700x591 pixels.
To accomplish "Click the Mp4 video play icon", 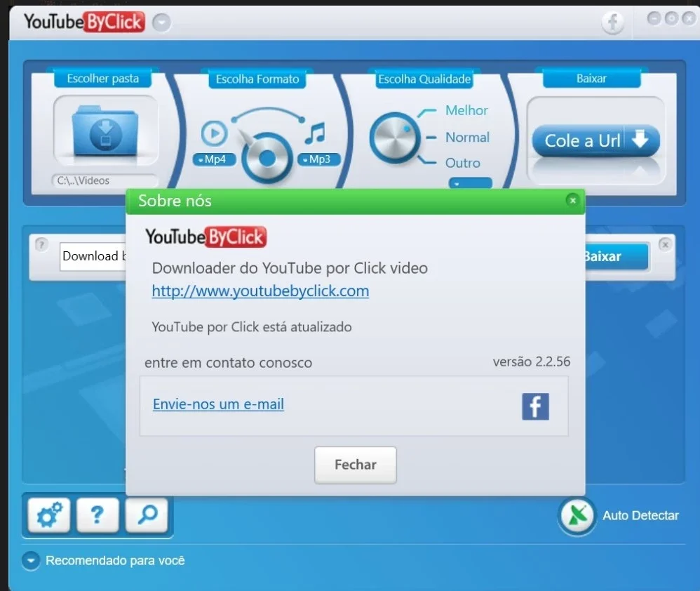I will click(215, 133).
